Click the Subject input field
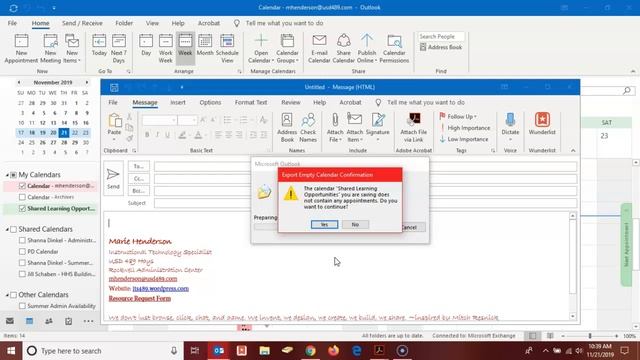The height and width of the screenshot is (360, 640). coord(365,203)
